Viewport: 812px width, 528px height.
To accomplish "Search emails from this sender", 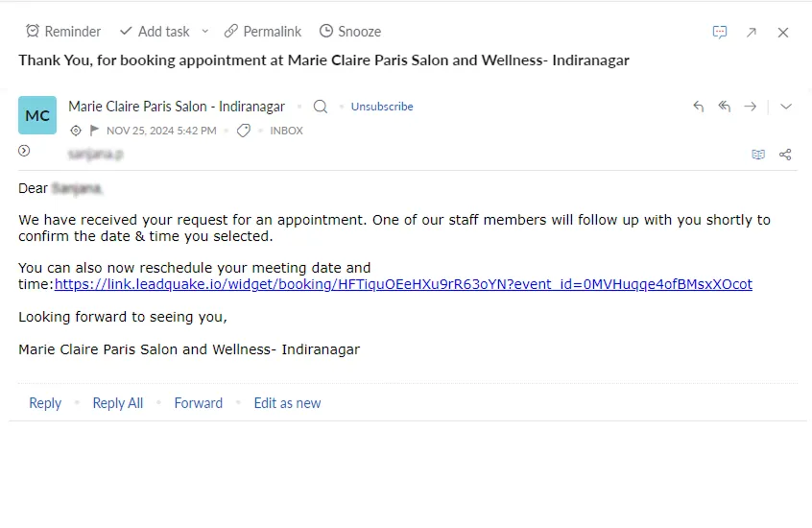I will point(321,107).
